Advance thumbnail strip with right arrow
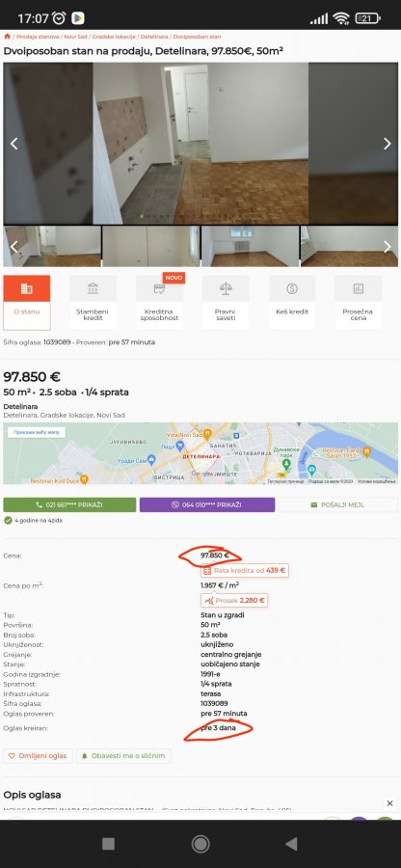Image resolution: width=401 pixels, height=868 pixels. pyautogui.click(x=388, y=246)
